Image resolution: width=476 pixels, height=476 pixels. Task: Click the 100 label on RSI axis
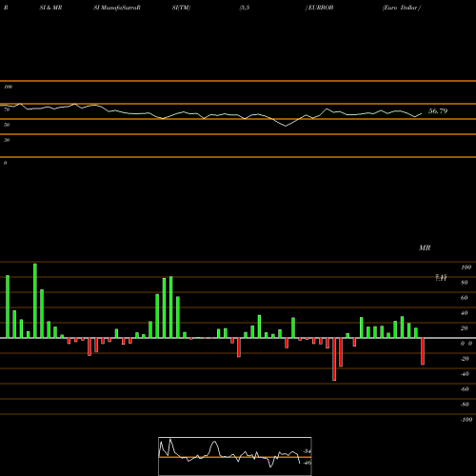coord(8,87)
